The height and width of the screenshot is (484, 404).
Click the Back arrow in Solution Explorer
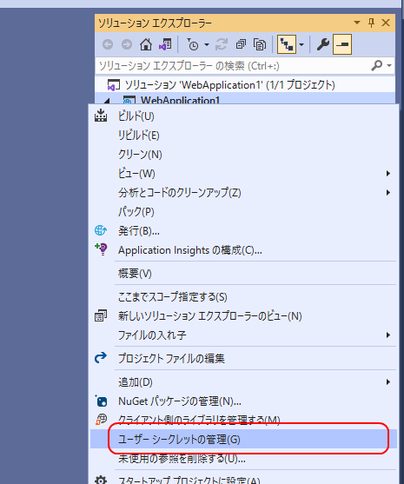pos(108,44)
